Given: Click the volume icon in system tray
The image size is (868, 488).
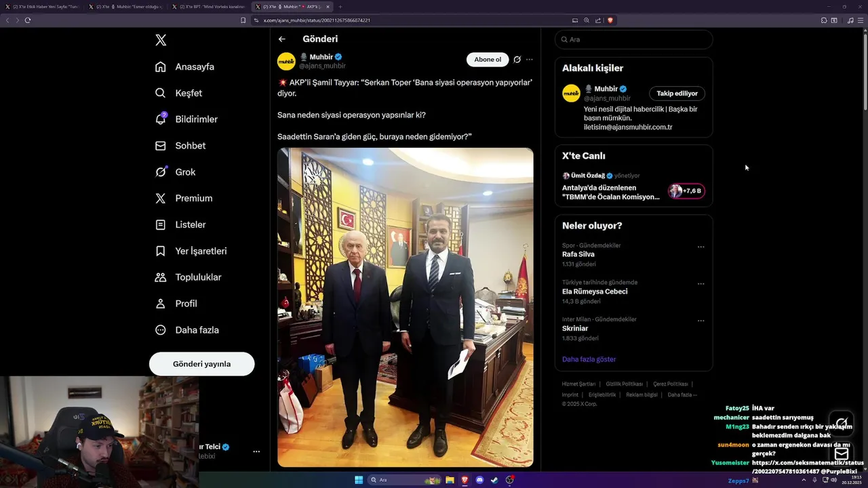Looking at the screenshot, I should (834, 480).
